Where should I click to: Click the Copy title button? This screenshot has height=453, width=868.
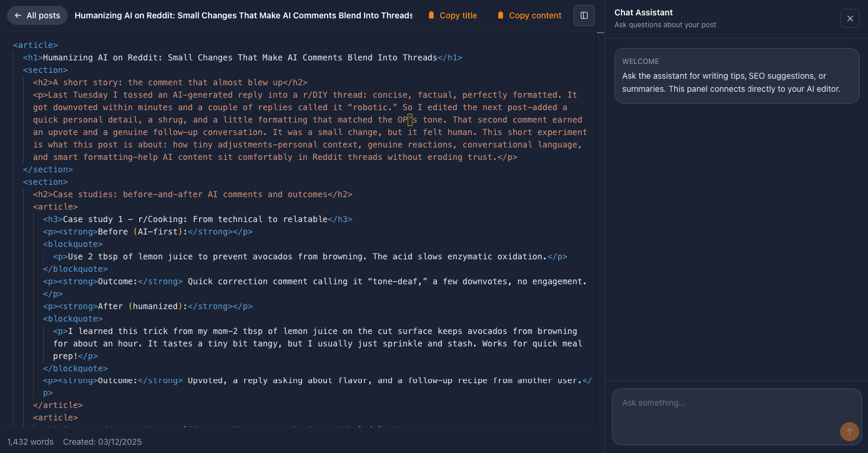[452, 15]
